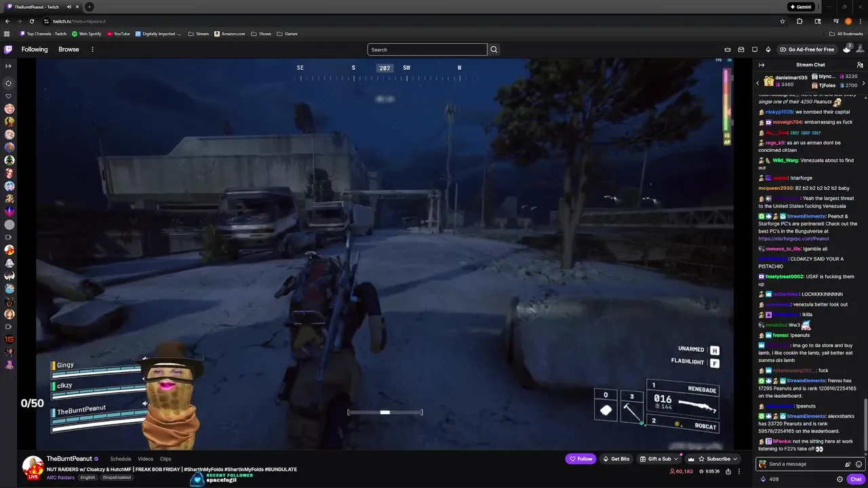Expand Gift a Sub dropdown
Image resolution: width=868 pixels, height=488 pixels.
click(x=659, y=459)
